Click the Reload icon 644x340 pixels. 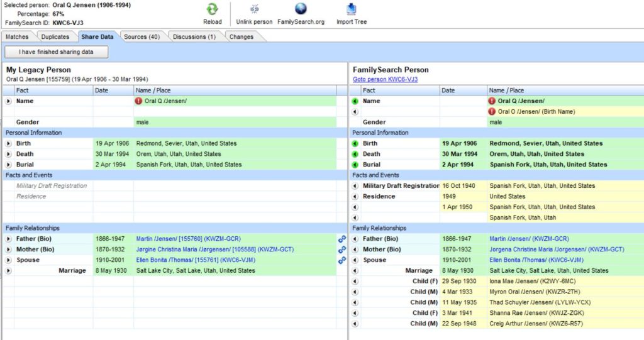tap(213, 9)
